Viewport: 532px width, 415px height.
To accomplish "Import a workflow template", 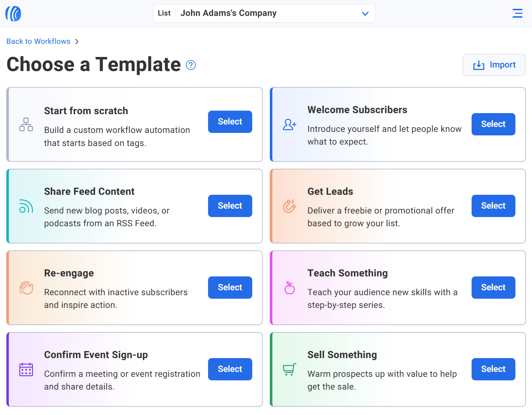I will point(494,65).
